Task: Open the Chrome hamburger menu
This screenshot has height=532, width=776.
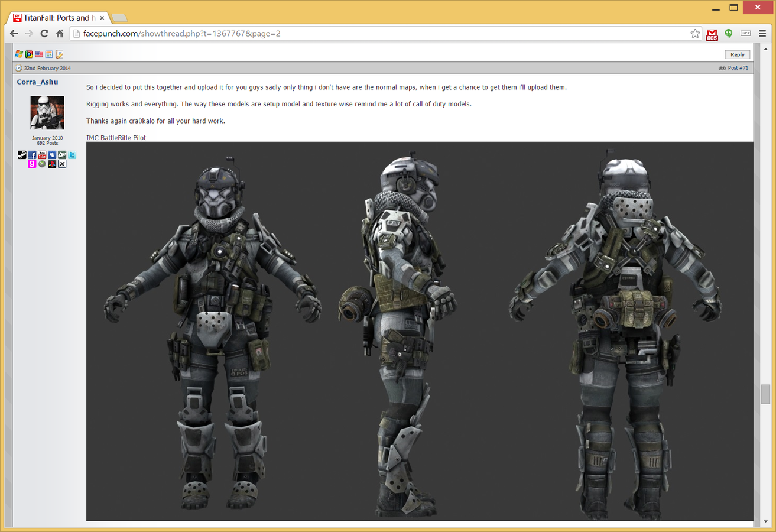Action: tap(762, 34)
